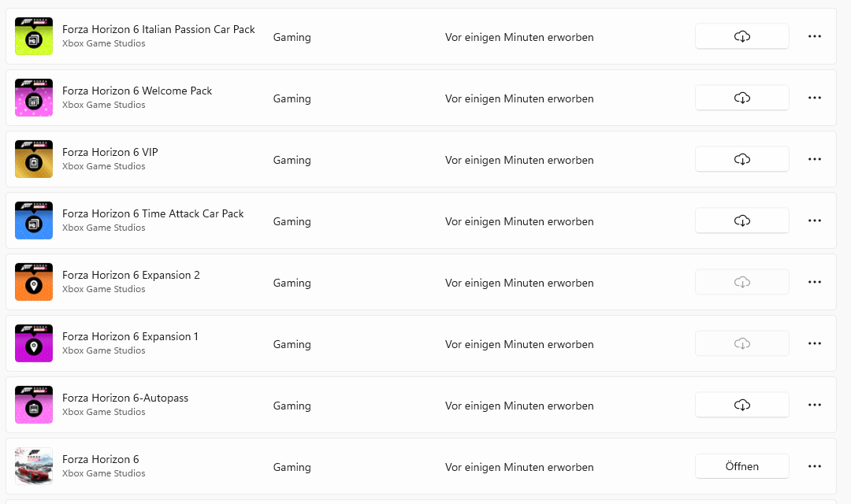Click the gold Forza Horizon 6 VIP thumbnail
Image resolution: width=851 pixels, height=504 pixels.
click(34, 159)
